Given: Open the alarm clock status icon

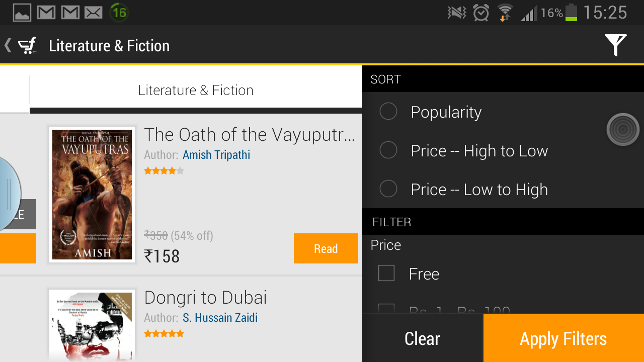Looking at the screenshot, I should [x=480, y=12].
